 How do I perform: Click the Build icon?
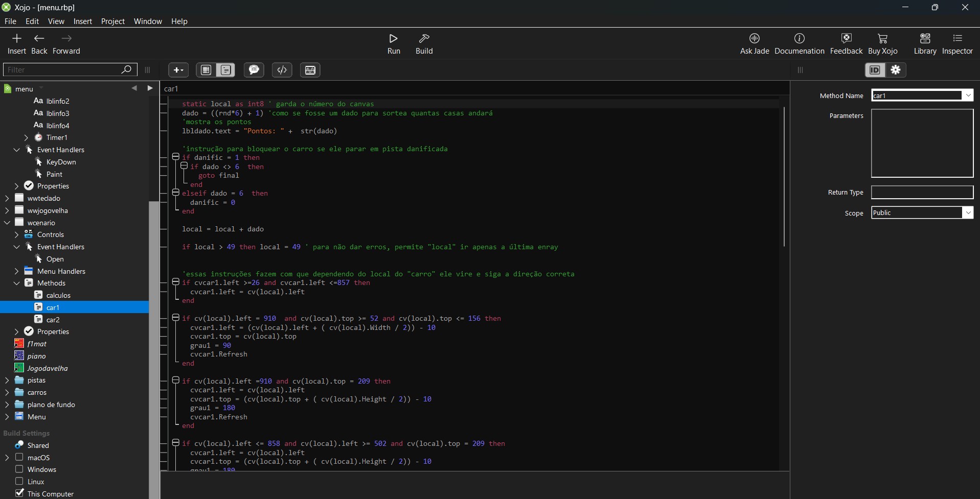424,39
